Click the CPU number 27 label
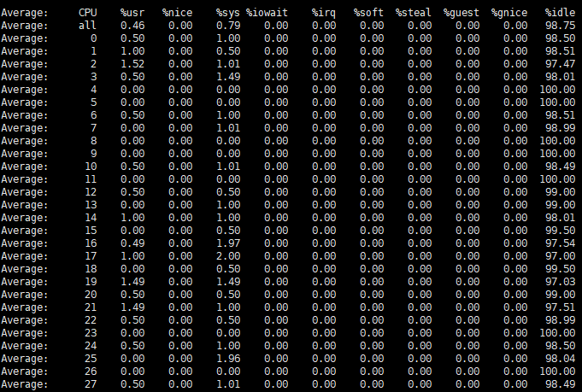This screenshot has height=392, width=582. click(91, 383)
